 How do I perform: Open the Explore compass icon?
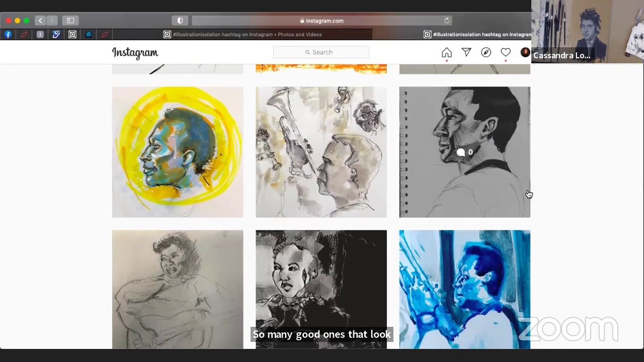click(x=486, y=52)
